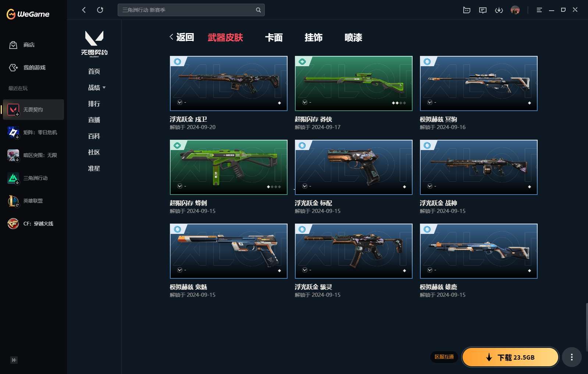Click the refresh page icon
This screenshot has height=374, width=588.
pyautogui.click(x=100, y=10)
